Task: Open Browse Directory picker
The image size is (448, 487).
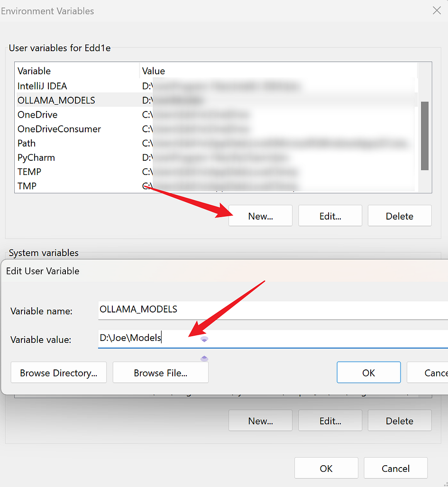Action: pos(59,372)
